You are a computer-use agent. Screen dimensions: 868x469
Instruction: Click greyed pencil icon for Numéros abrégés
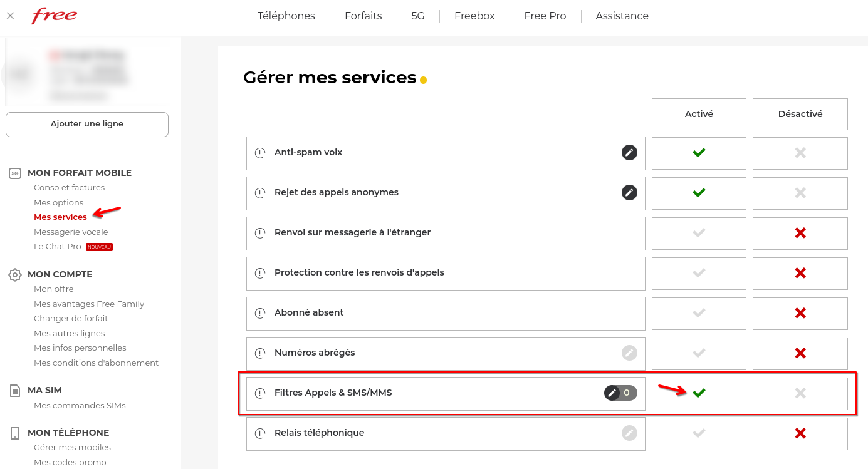point(629,353)
